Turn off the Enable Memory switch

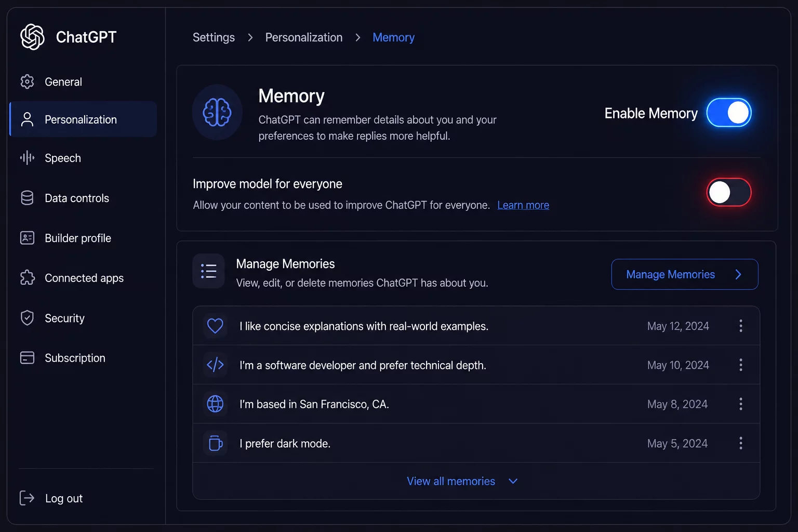(x=729, y=113)
